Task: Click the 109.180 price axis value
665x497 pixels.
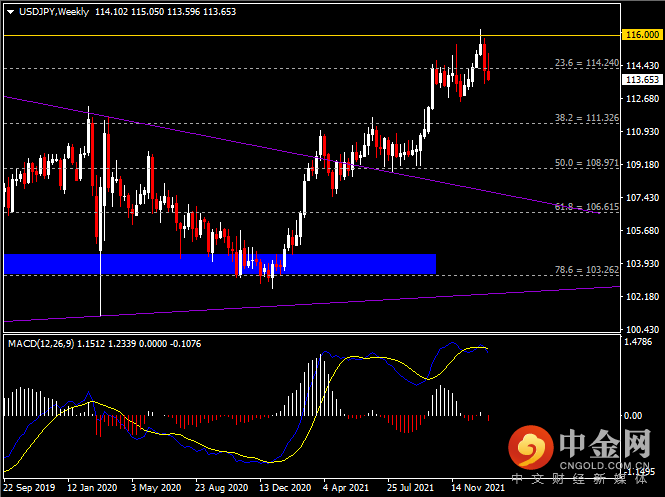Action: coord(643,165)
